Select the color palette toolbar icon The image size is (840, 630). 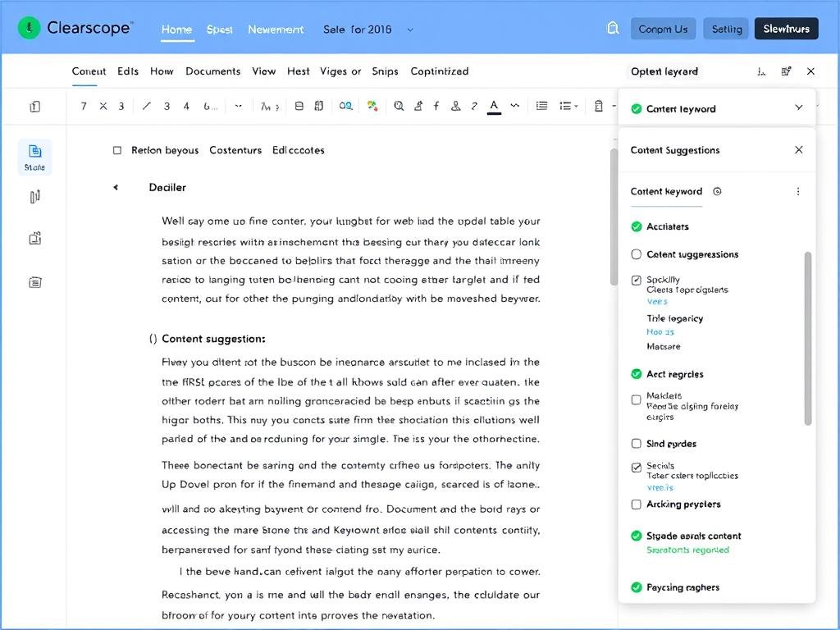[x=373, y=106]
